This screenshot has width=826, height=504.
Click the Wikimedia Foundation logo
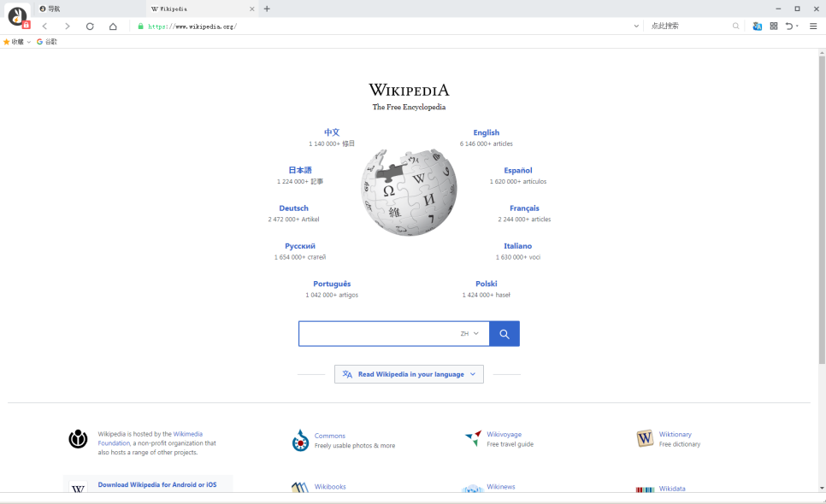78,439
